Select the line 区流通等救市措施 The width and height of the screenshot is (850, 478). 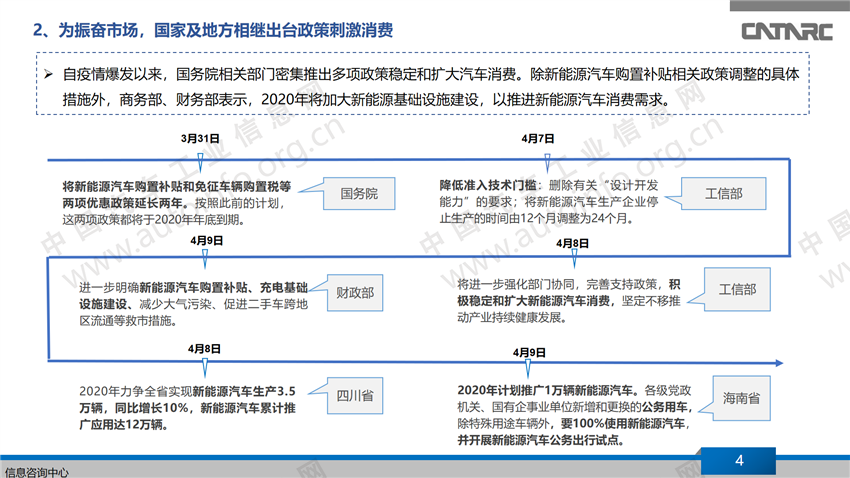128,321
